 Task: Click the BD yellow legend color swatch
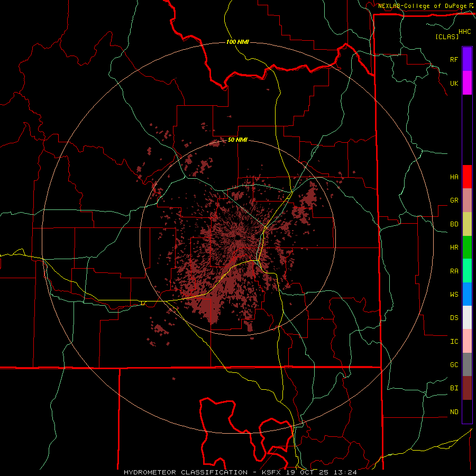pos(467,224)
